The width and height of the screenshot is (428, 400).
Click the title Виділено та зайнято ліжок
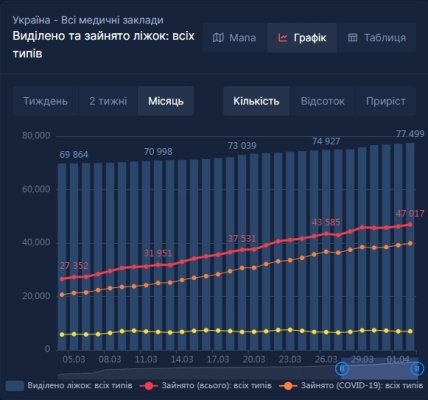tap(103, 44)
